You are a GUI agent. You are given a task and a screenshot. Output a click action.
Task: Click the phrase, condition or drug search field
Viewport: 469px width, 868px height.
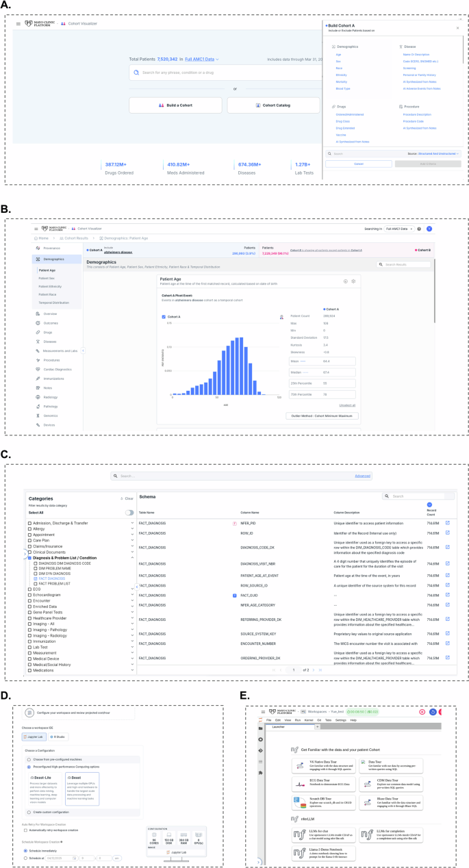click(x=226, y=72)
